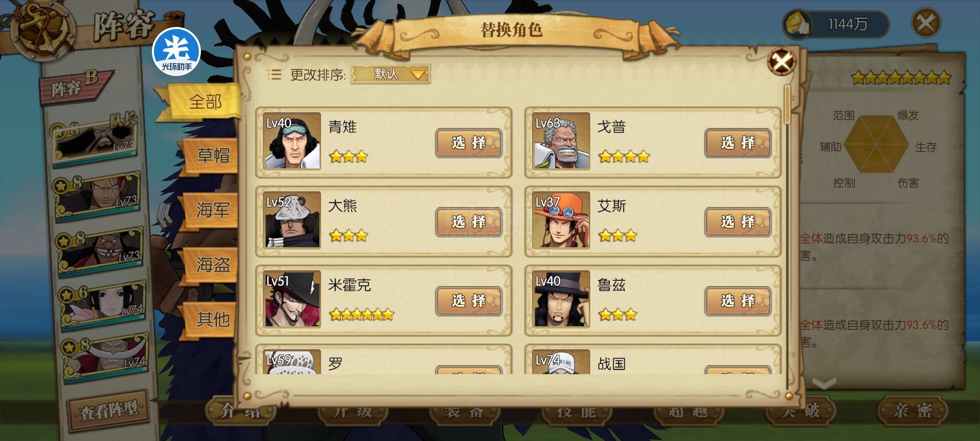The height and width of the screenshot is (441, 980).
Task: Expand skill details with down chevron
Action: coord(824,383)
